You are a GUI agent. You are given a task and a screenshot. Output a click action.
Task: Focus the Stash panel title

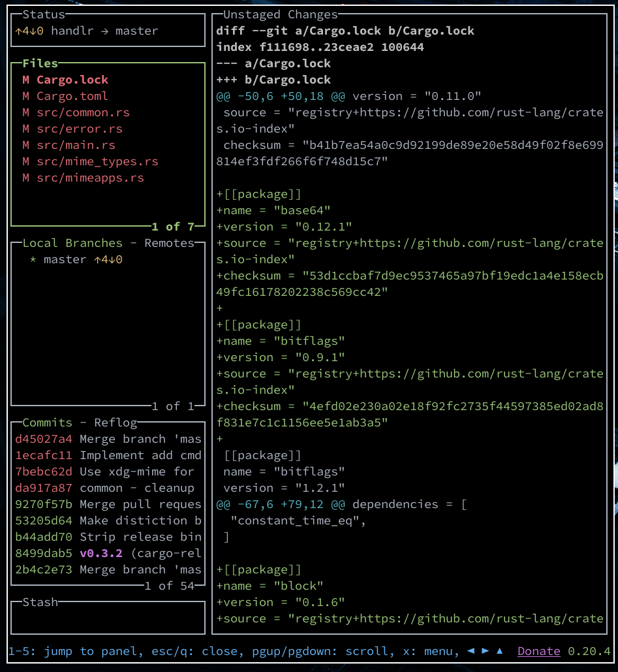pos(40,602)
